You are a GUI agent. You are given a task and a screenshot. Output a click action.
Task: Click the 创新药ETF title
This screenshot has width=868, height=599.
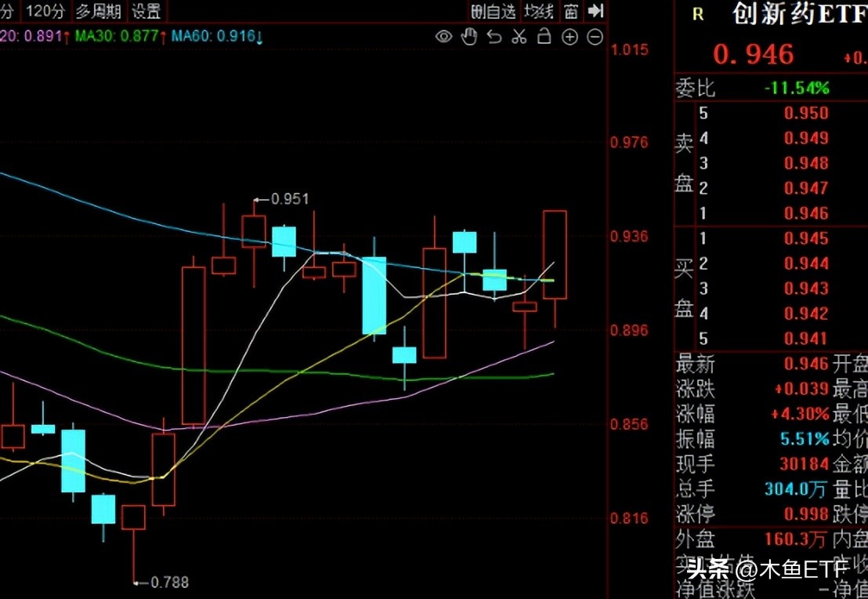pyautogui.click(x=799, y=14)
